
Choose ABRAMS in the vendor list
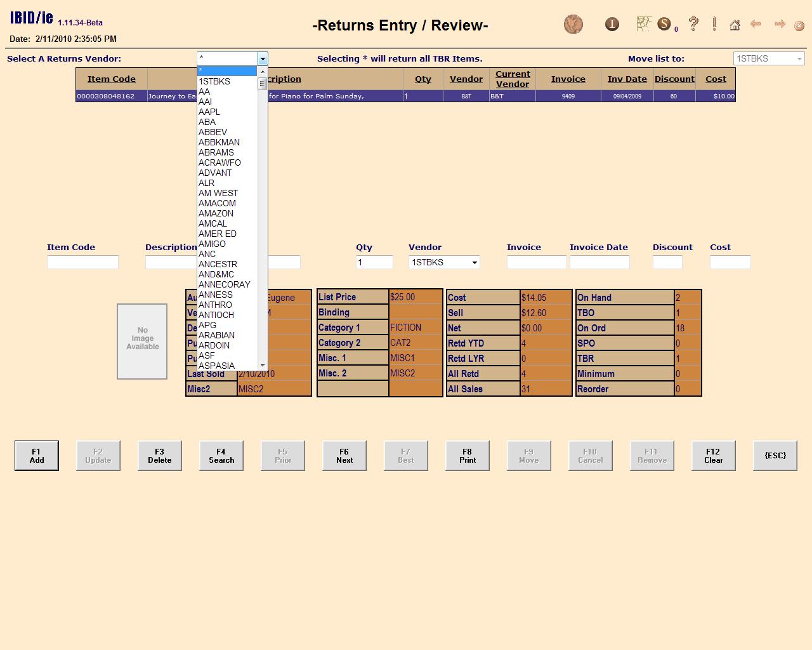216,152
